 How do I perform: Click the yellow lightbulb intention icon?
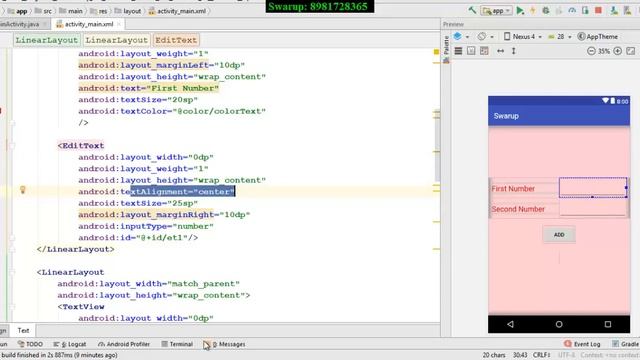(x=23, y=190)
